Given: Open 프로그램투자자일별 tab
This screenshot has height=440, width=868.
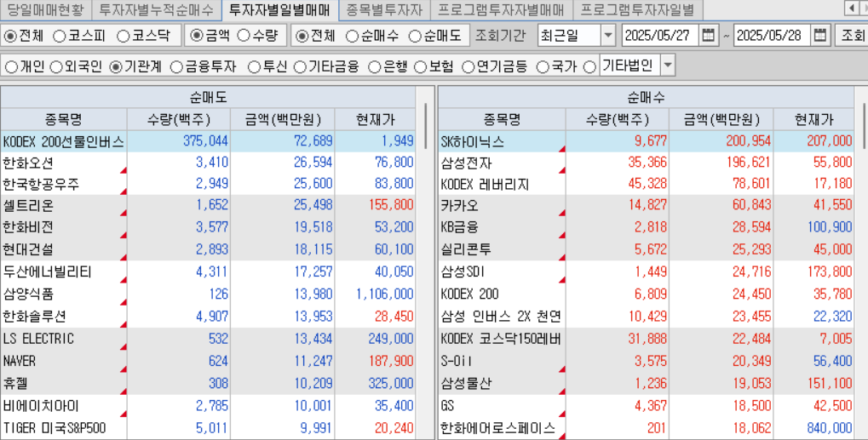Looking at the screenshot, I should coord(637,9).
